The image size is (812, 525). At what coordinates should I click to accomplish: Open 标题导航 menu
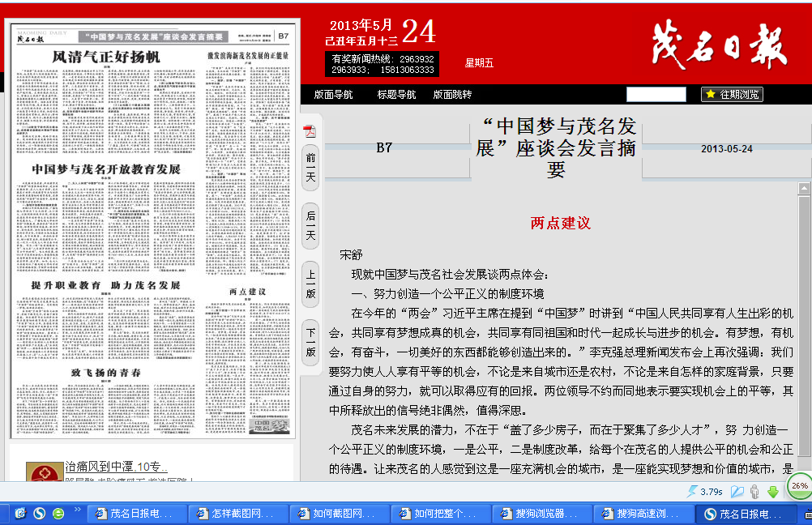(x=396, y=94)
